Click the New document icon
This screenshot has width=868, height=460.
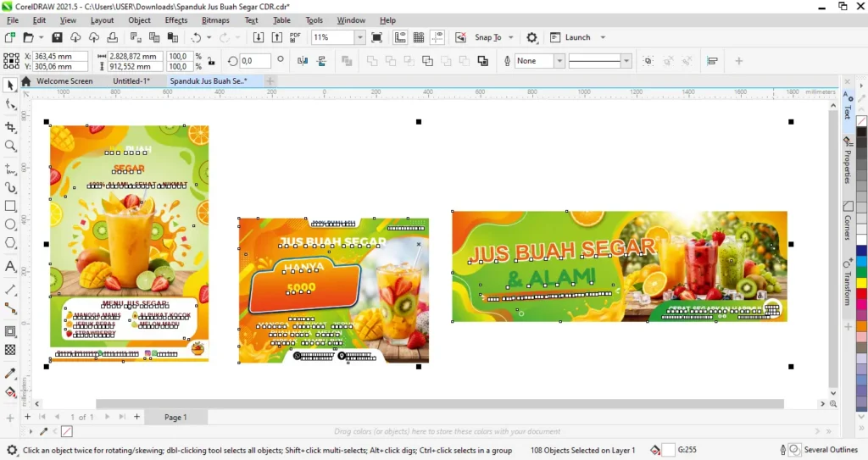10,37
